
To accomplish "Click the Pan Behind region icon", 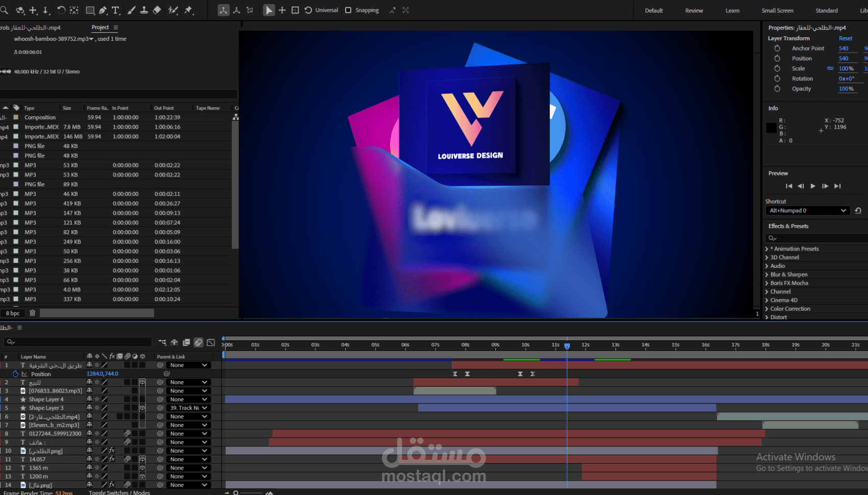I will (x=74, y=10).
